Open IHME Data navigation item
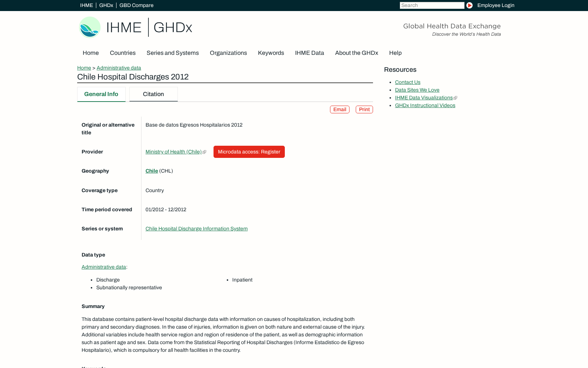This screenshot has width=588, height=368. point(309,53)
